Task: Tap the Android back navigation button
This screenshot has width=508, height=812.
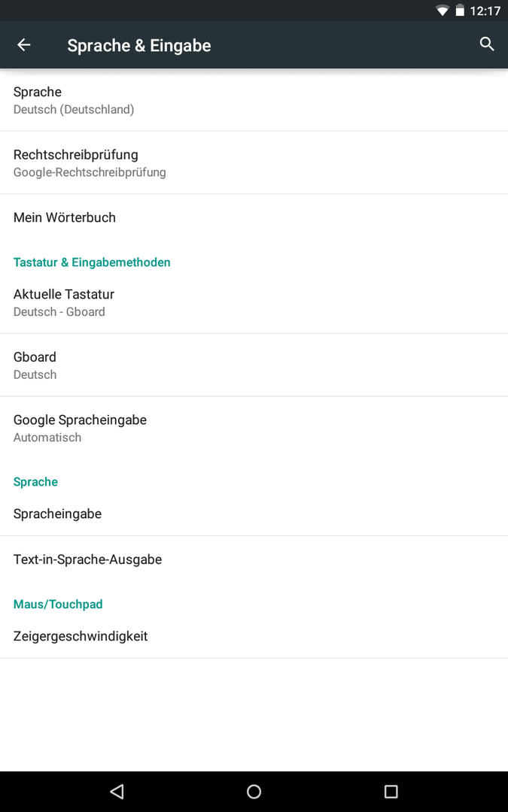Action: [117, 791]
